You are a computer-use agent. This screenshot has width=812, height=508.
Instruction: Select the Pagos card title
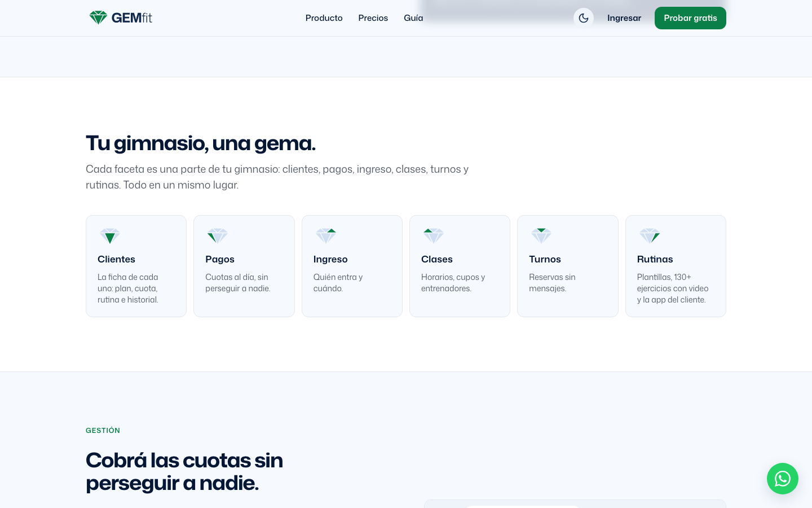220,259
